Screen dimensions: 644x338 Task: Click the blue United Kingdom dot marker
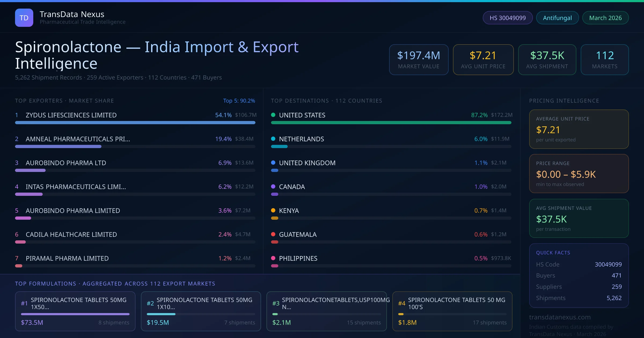[273, 163]
